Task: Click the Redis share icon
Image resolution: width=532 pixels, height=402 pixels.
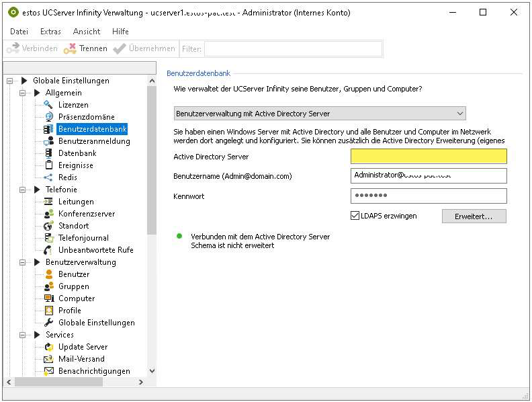Action: (x=48, y=177)
